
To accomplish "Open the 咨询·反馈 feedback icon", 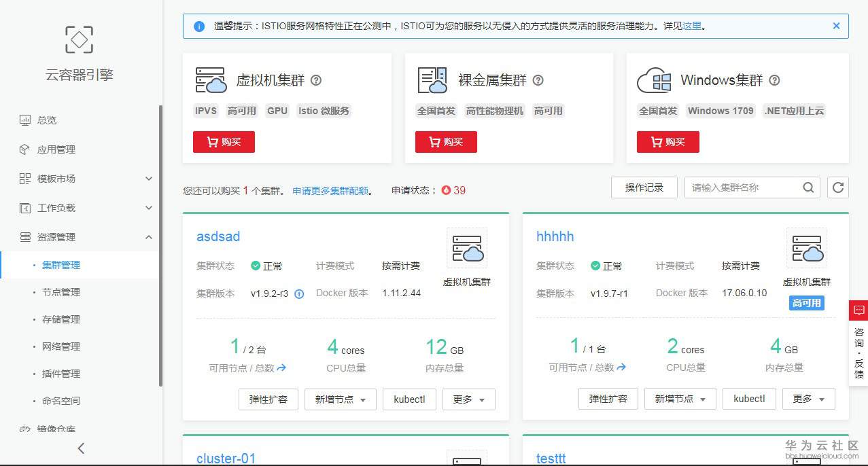I will pyautogui.click(x=858, y=310).
